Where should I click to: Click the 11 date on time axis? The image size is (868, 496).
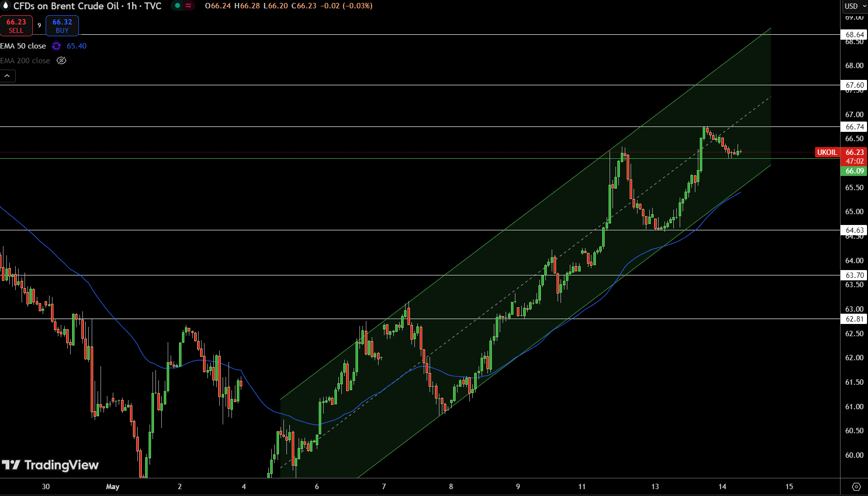tap(582, 487)
